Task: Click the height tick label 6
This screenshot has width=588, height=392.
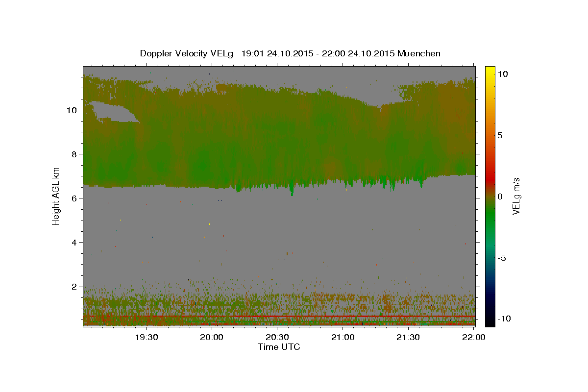Action: 74,198
